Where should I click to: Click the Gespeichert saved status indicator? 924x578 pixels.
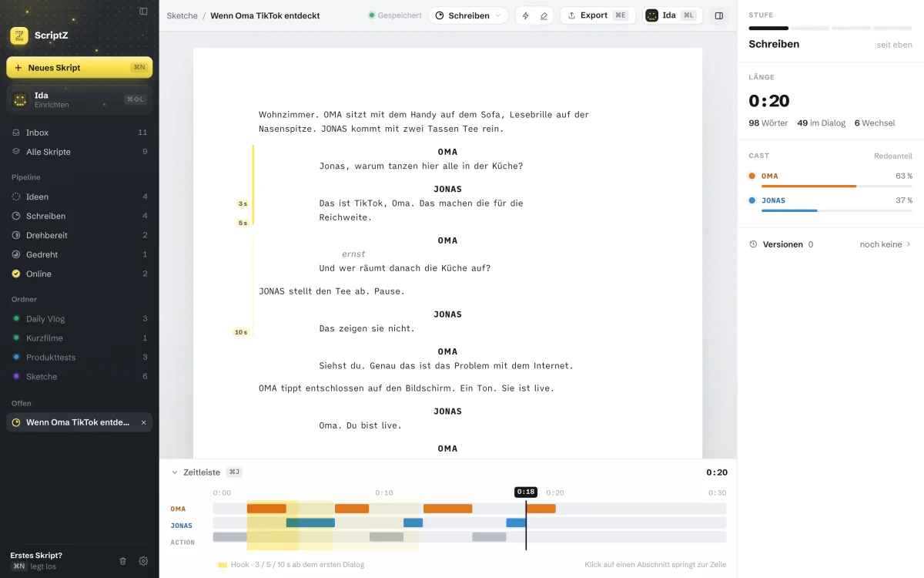pyautogui.click(x=395, y=15)
